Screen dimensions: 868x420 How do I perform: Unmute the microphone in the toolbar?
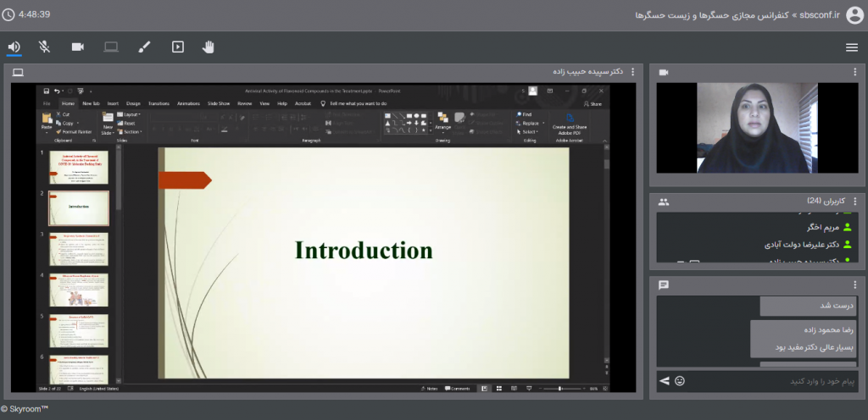44,47
